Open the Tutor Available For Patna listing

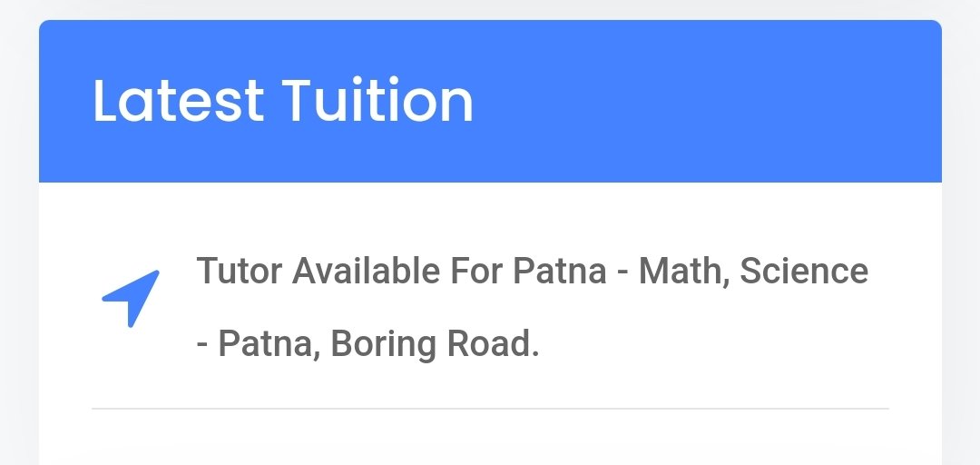click(x=533, y=307)
